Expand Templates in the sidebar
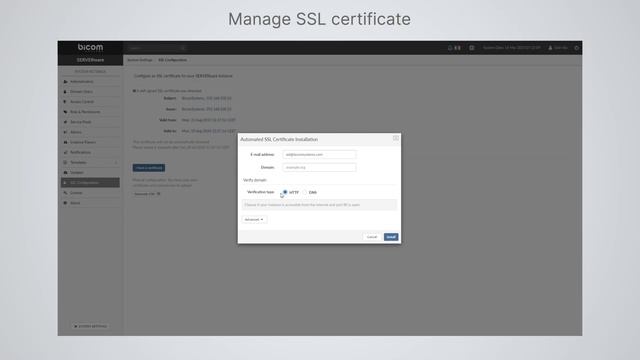This screenshot has width=640, height=360. point(90,162)
